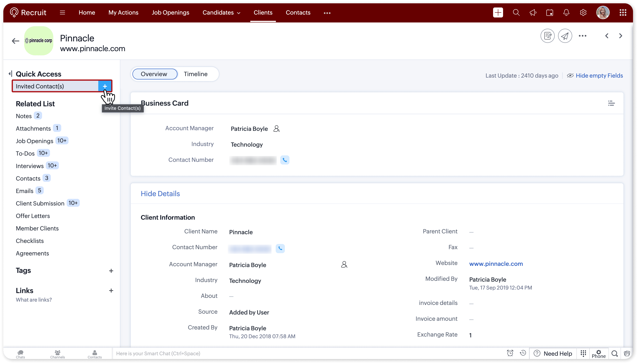This screenshot has height=364, width=638.
Task: Open the send email paper plane icon
Action: click(x=565, y=36)
